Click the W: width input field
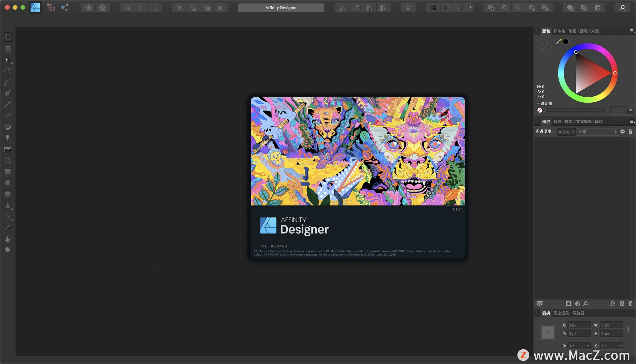The image size is (636, 364). [x=611, y=325]
